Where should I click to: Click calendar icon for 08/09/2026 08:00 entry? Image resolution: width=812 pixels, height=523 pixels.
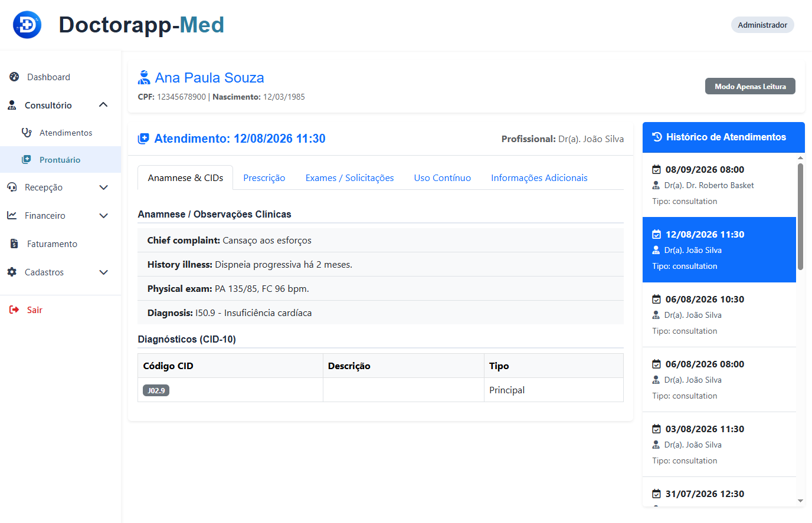[656, 170]
